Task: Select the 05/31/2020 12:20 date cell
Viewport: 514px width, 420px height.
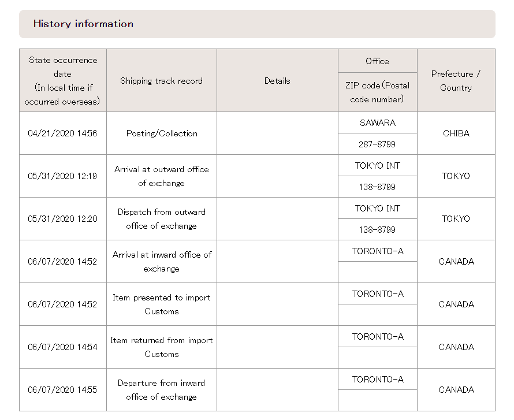Action: [62, 219]
